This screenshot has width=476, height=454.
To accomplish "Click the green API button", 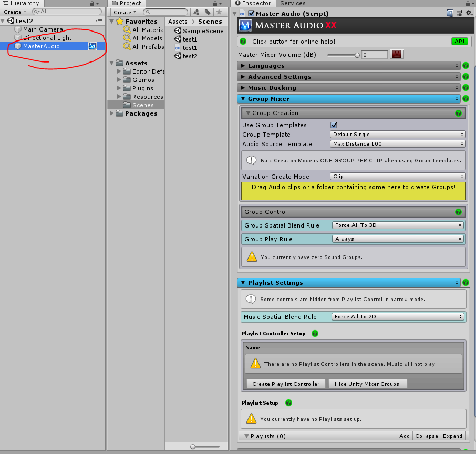I will [x=459, y=42].
